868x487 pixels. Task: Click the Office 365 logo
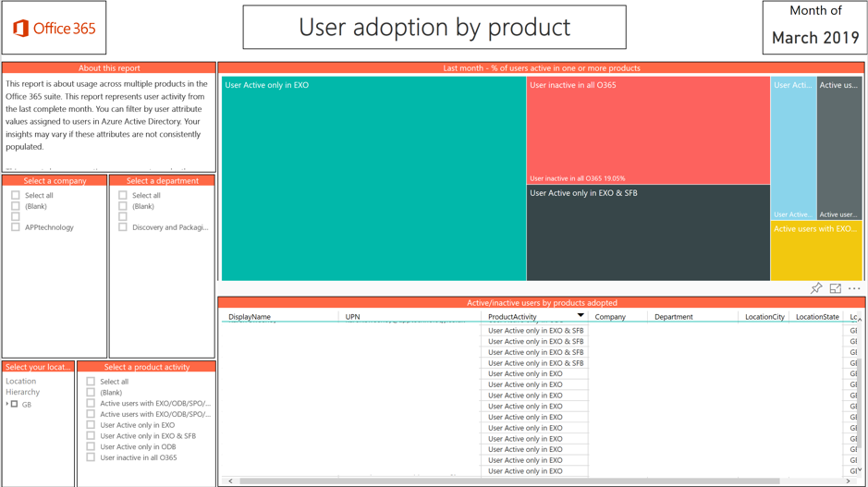coord(55,29)
